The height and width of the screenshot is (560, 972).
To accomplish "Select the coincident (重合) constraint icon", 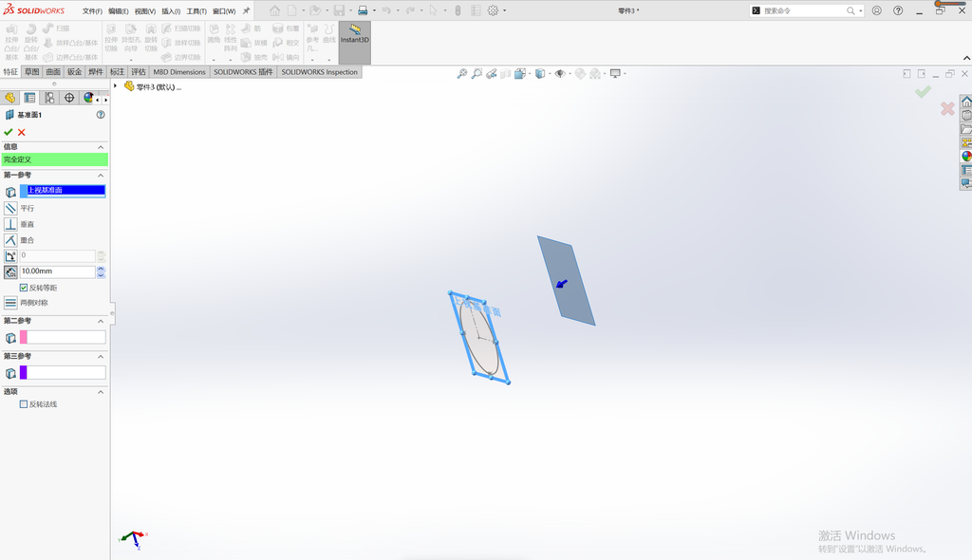I will click(10, 240).
